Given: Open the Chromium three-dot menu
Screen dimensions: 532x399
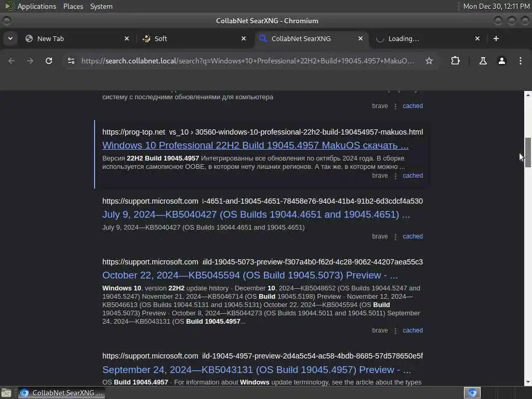Looking at the screenshot, I should (521, 61).
